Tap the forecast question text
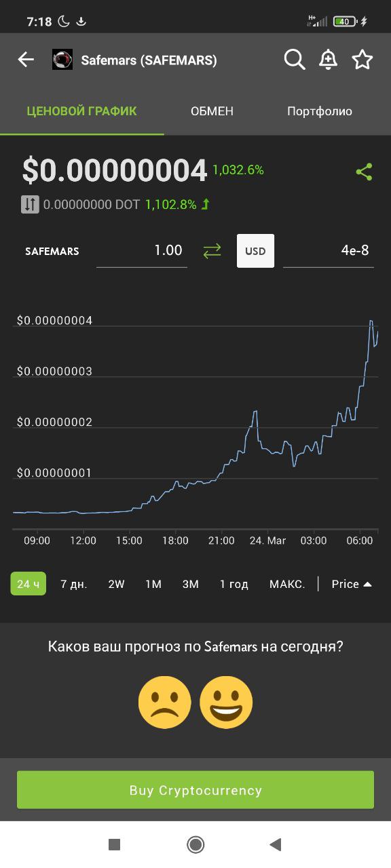Screen dimensions: 391x868 coord(195,646)
